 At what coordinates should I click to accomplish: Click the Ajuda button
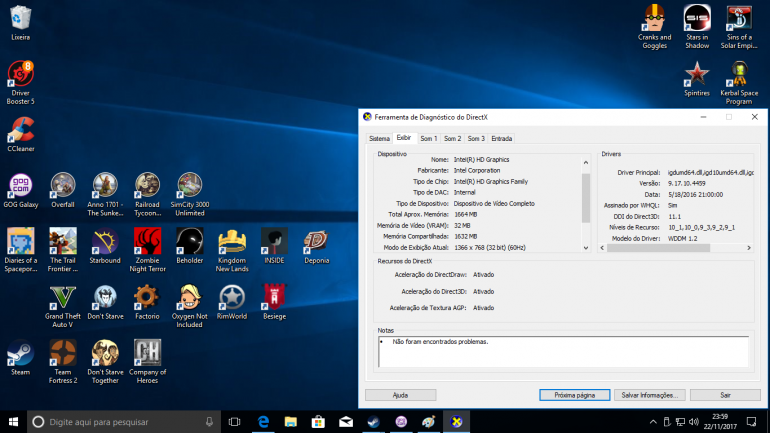[x=400, y=395]
